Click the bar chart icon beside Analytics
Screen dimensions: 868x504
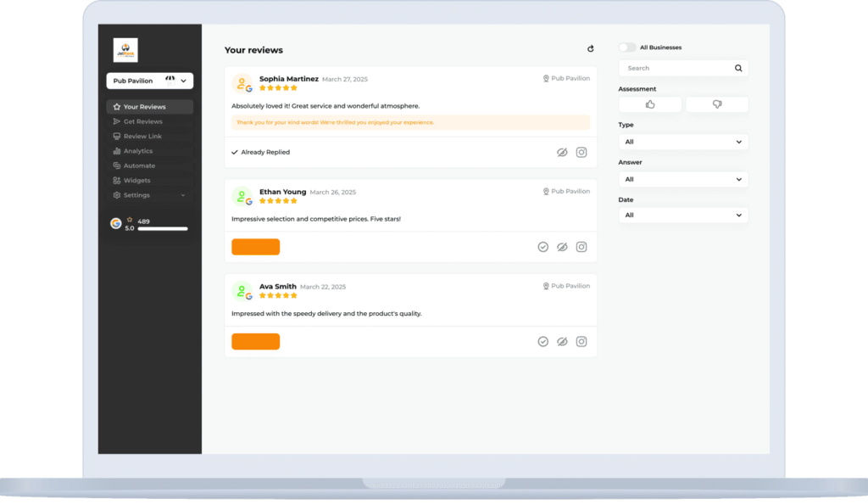(x=117, y=151)
